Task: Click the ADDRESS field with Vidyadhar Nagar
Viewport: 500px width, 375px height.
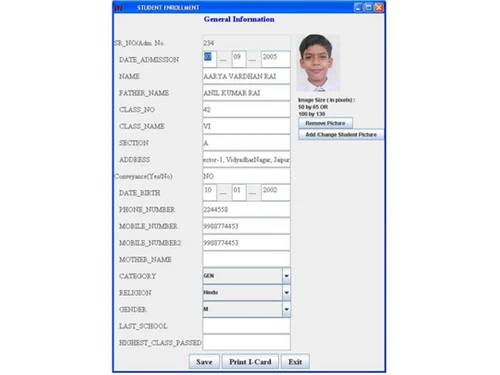Action: coord(246,159)
